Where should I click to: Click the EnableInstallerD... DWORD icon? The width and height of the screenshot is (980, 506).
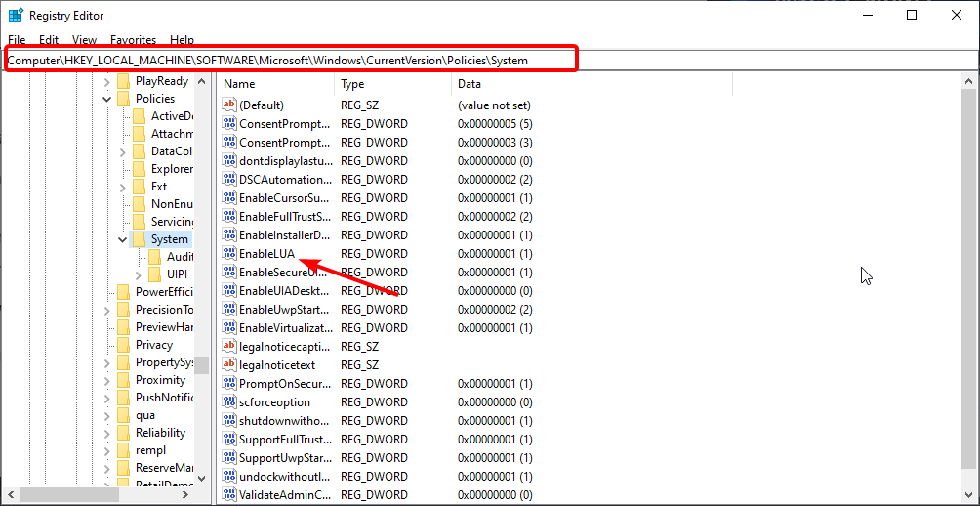click(229, 235)
